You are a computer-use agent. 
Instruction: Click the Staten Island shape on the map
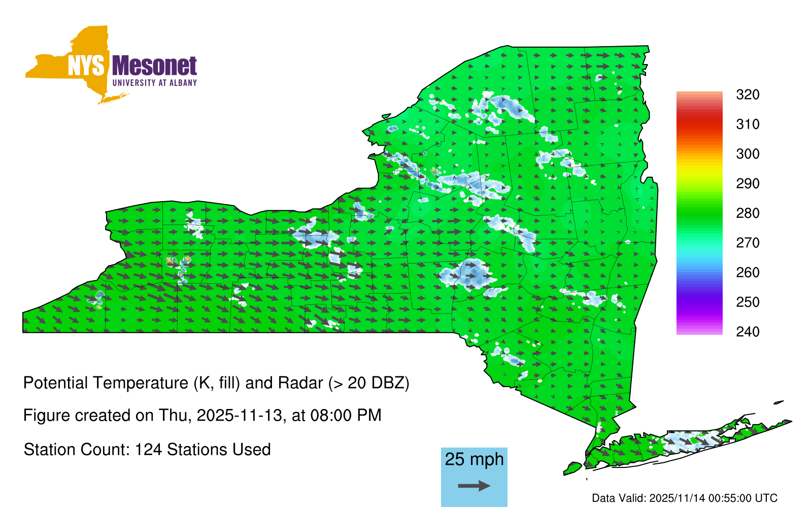pos(572,467)
